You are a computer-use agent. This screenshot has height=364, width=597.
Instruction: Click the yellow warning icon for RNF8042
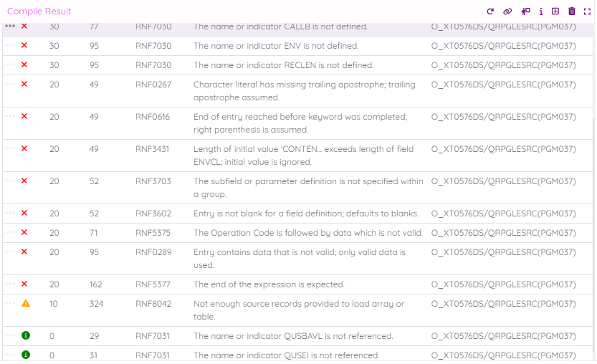pyautogui.click(x=26, y=304)
